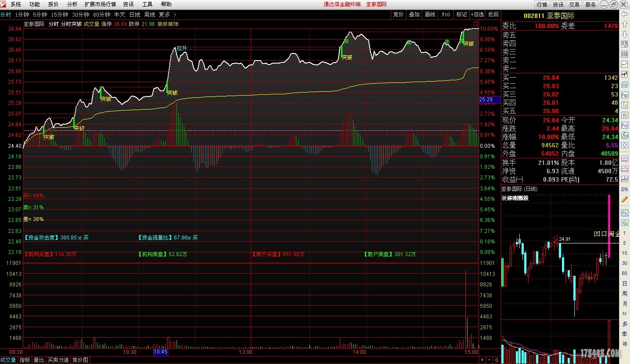The width and height of the screenshot is (630, 364).
Task: Open the 资讯 menu in menu bar
Action: (128, 4)
